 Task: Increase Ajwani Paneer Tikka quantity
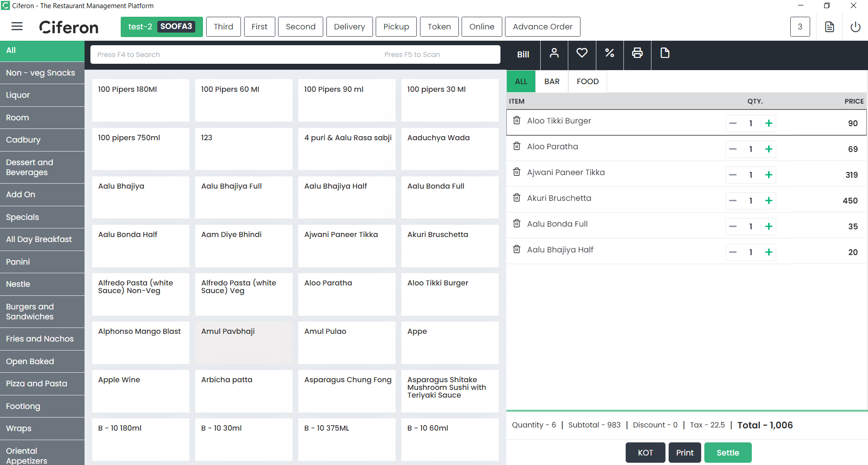tap(769, 175)
